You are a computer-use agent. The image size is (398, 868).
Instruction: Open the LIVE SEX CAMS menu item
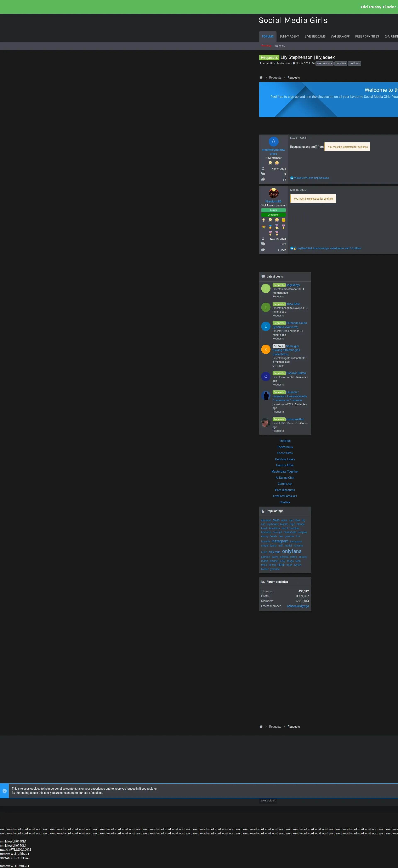(x=315, y=36)
